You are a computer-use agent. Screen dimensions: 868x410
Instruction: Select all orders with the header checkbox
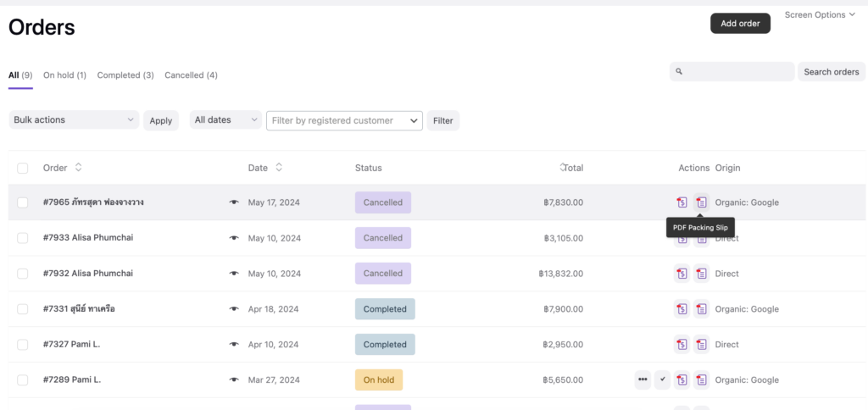tap(23, 168)
